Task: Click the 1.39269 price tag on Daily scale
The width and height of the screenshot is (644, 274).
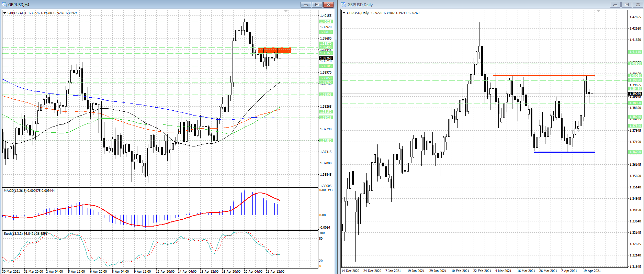Action: pyautogui.click(x=635, y=94)
